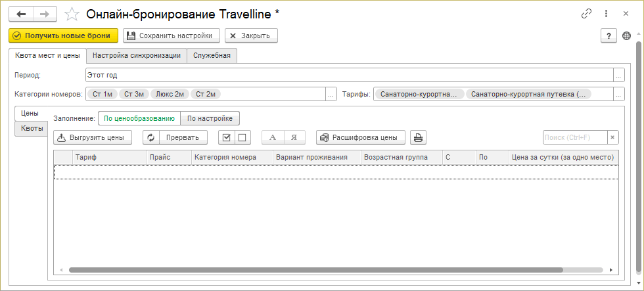
Task: Click Получить новые брони
Action: point(63,35)
